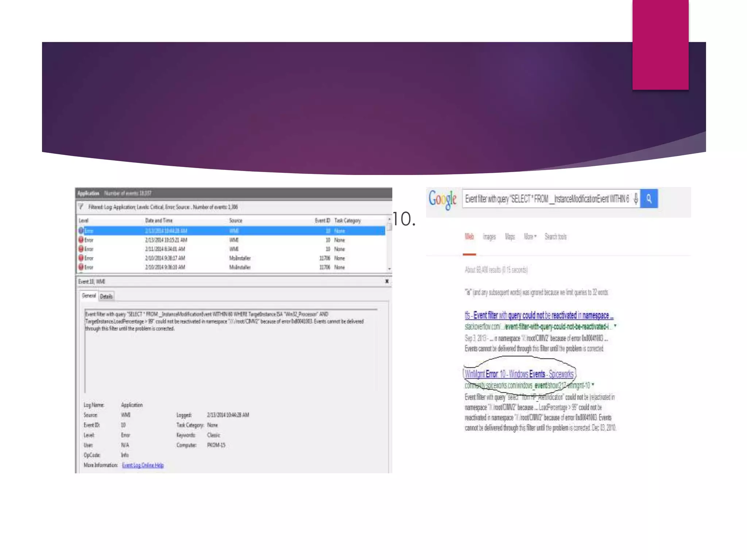
Task: Open the Images search tab
Action: [x=489, y=237]
